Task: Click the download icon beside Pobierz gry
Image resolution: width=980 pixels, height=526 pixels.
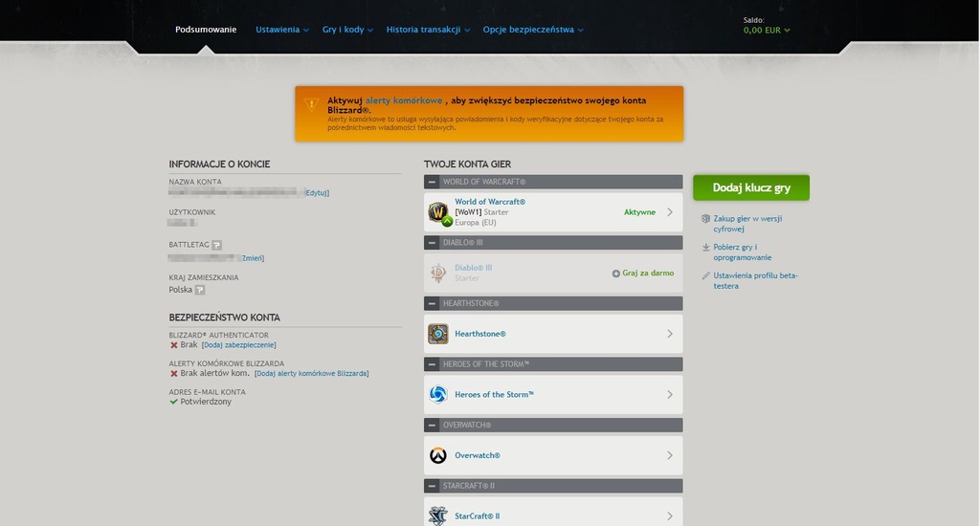Action: point(705,248)
